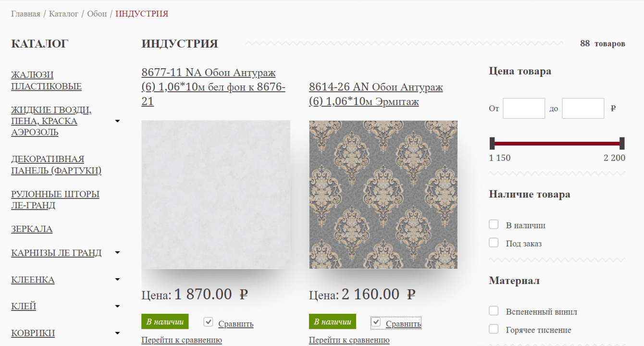Viewport: 644px width, 346px height.
Task: Click the minimum price От input field
Action: 524,108
